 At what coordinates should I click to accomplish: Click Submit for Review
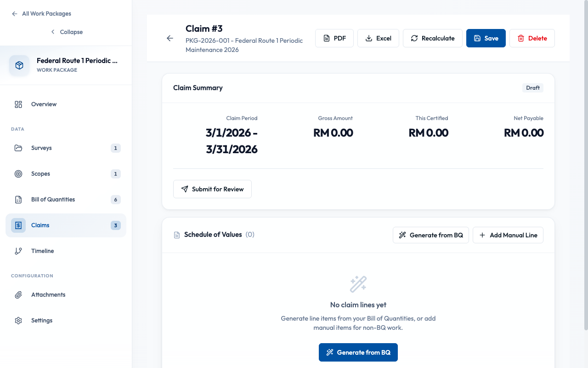point(212,189)
